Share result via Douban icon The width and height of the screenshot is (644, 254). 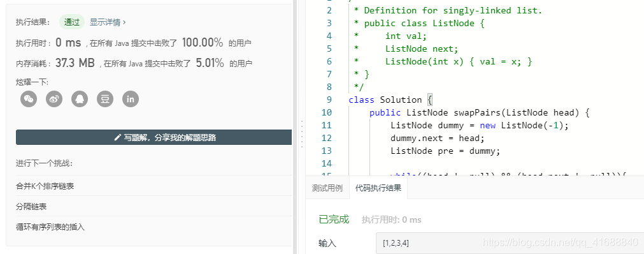[x=105, y=99]
